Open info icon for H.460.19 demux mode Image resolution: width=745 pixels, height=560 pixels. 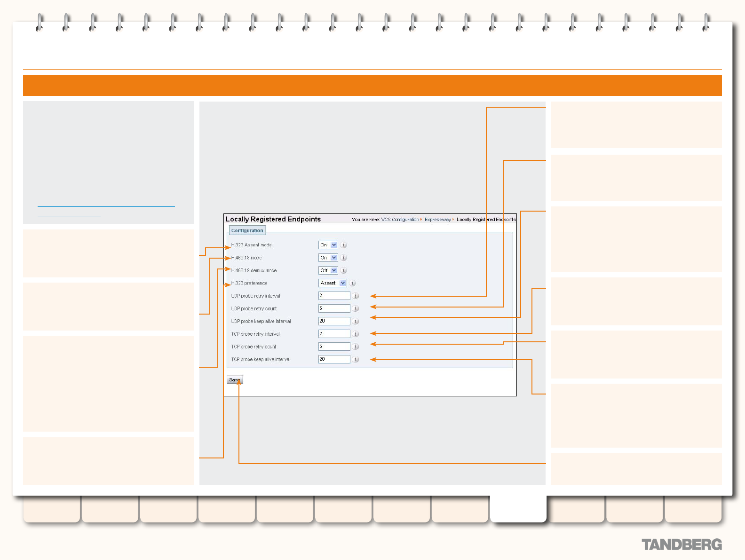[343, 270]
